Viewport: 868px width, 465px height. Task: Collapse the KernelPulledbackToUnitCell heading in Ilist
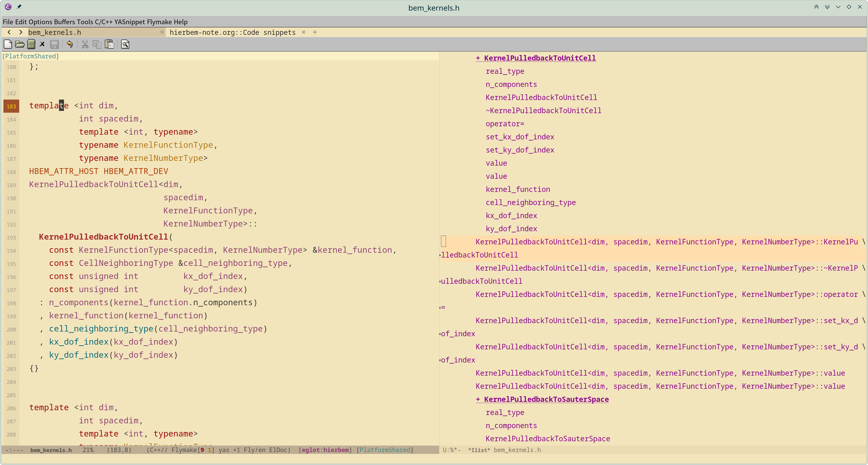pyautogui.click(x=536, y=58)
